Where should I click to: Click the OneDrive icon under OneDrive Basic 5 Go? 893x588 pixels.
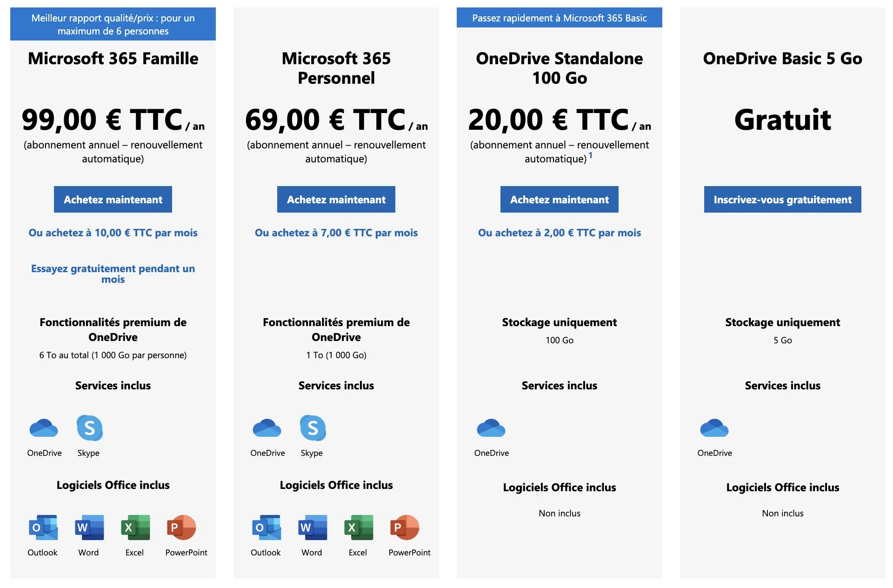(714, 428)
